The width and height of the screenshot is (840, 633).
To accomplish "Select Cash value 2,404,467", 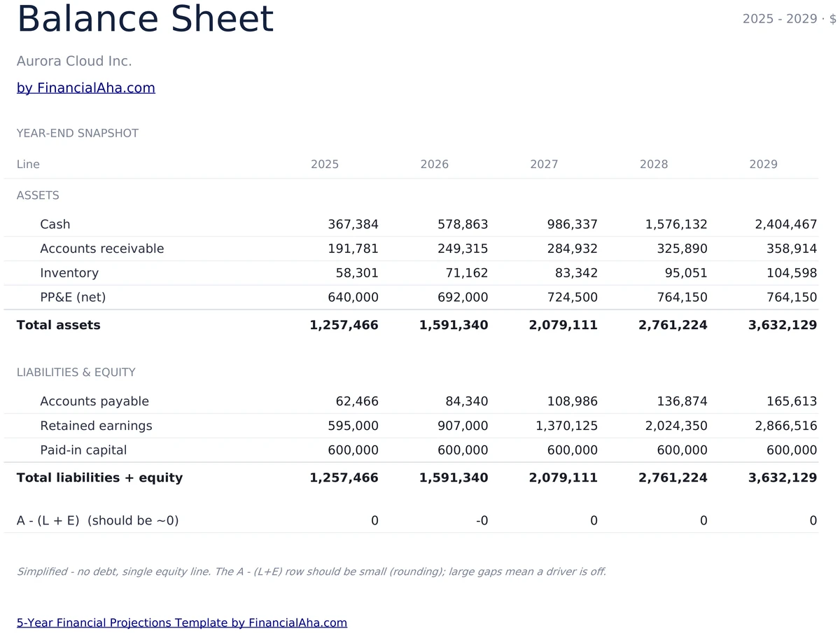I will 786,225.
